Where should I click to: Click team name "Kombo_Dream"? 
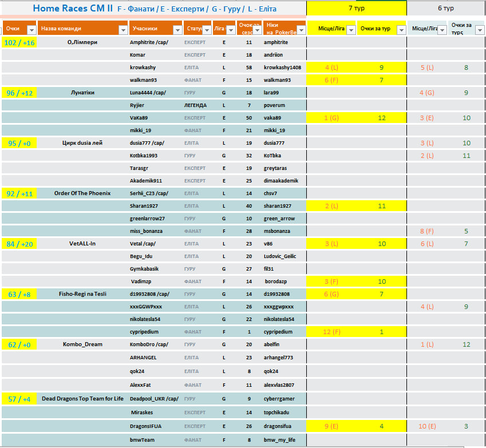click(82, 344)
